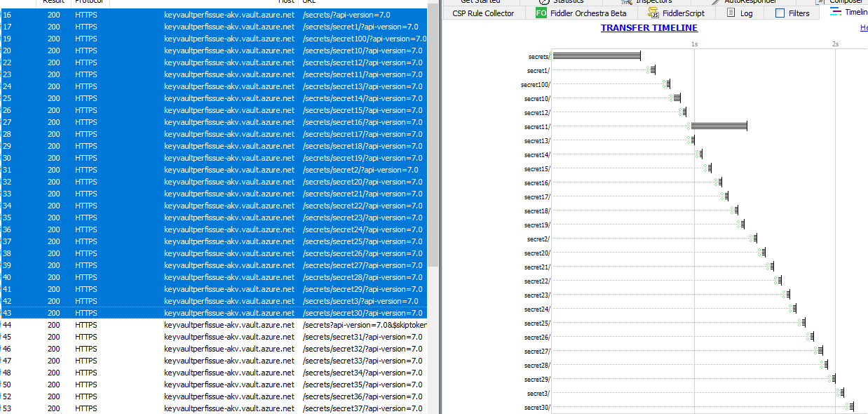The image size is (868, 414).
Task: Select session row number 43
Action: [213, 313]
